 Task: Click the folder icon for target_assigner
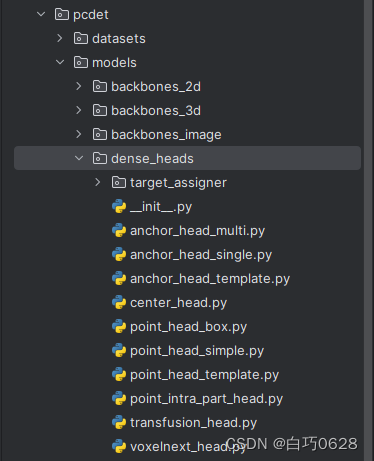point(119,182)
